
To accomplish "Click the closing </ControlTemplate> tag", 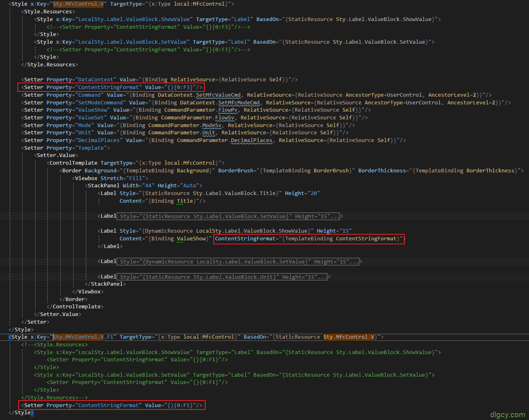I will 75,307.
